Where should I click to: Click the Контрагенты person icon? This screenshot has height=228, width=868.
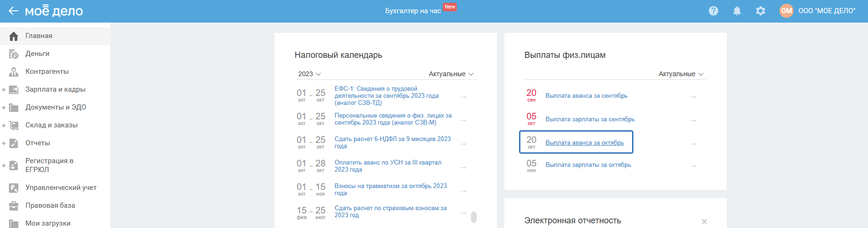[14, 72]
